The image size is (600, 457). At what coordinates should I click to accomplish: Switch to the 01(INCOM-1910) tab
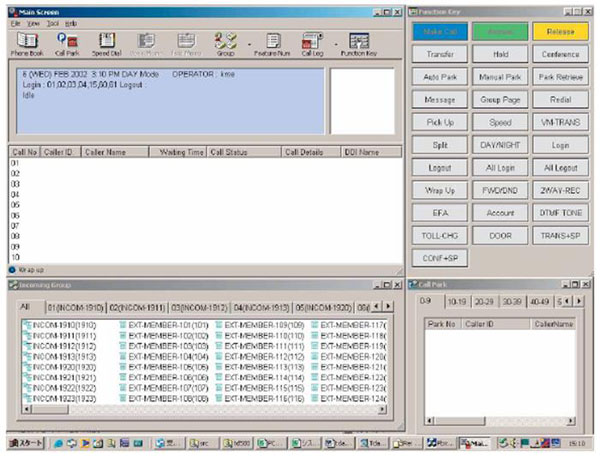[x=75, y=308]
